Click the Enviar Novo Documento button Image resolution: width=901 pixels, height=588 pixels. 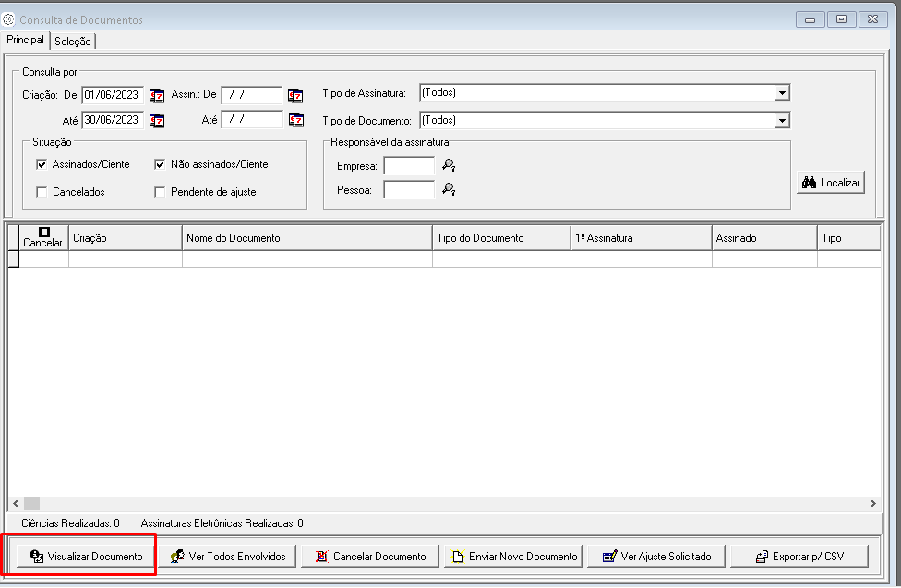(x=513, y=557)
